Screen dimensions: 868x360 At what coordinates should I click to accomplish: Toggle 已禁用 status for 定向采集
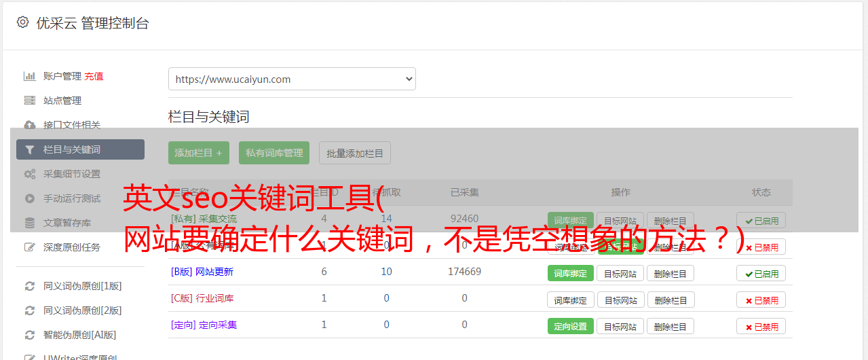point(761,326)
